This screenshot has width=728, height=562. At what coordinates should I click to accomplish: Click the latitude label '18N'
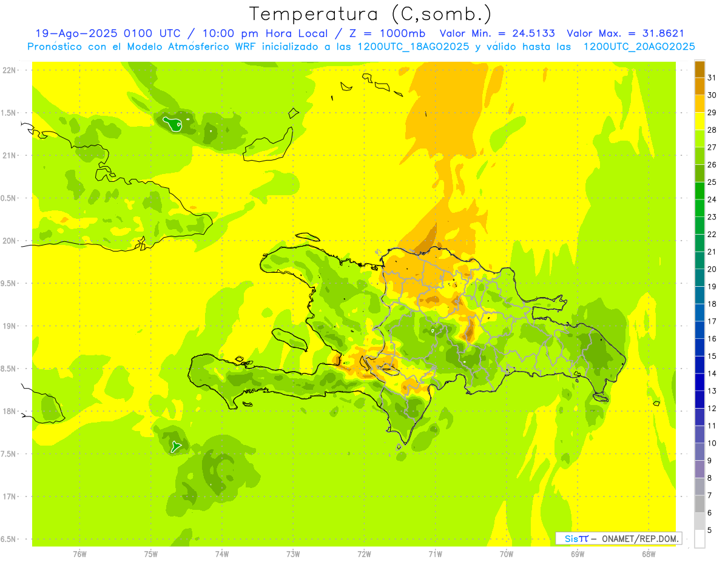click(9, 412)
